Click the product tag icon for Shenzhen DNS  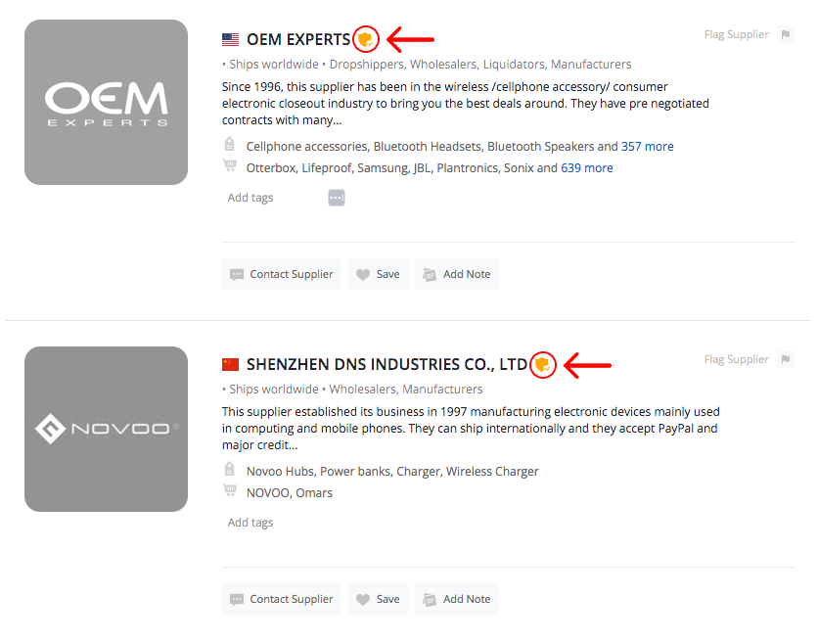(x=230, y=469)
